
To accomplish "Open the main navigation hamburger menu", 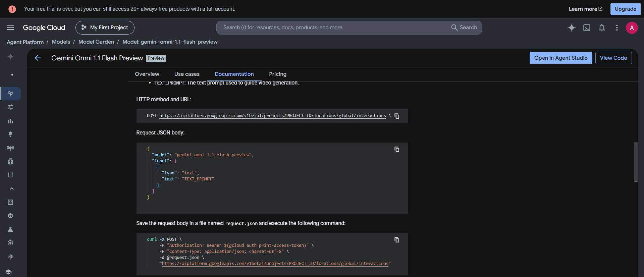I will coord(10,27).
